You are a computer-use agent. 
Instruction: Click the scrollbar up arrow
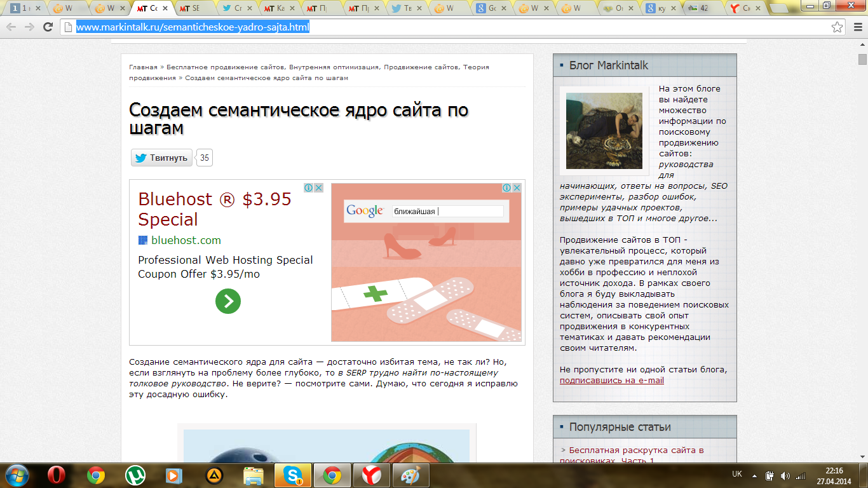coord(862,44)
